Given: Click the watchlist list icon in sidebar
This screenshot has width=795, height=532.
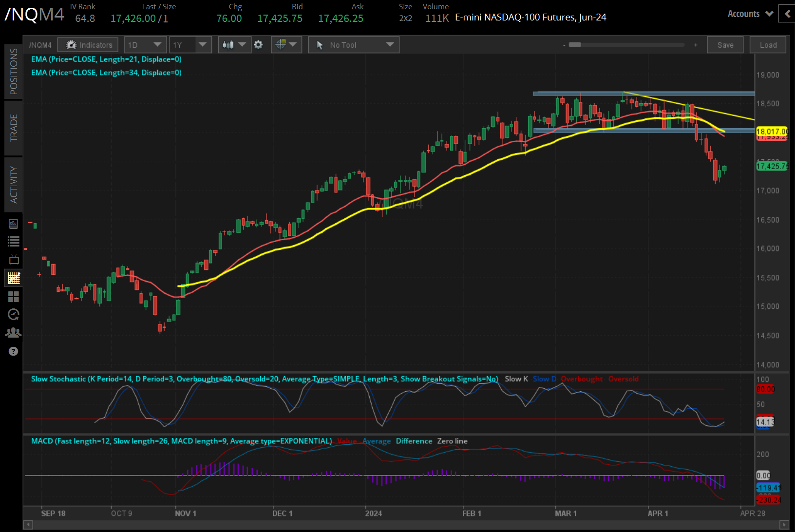Looking at the screenshot, I should tap(13, 241).
